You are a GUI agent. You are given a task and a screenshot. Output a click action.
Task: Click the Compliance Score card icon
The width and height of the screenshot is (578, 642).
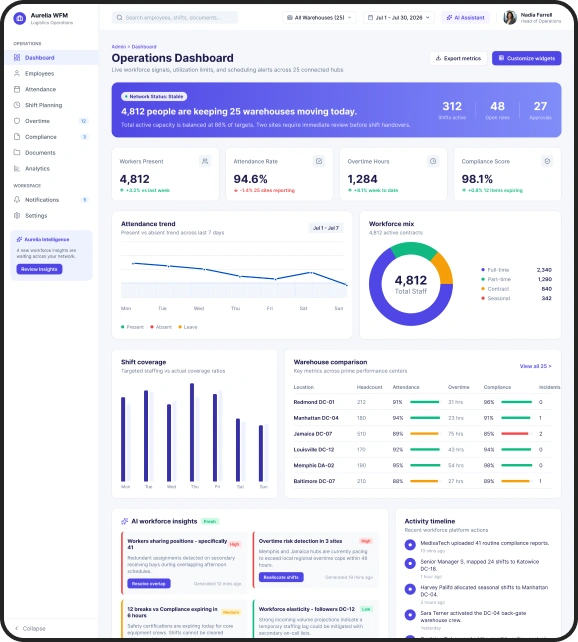pos(547,161)
